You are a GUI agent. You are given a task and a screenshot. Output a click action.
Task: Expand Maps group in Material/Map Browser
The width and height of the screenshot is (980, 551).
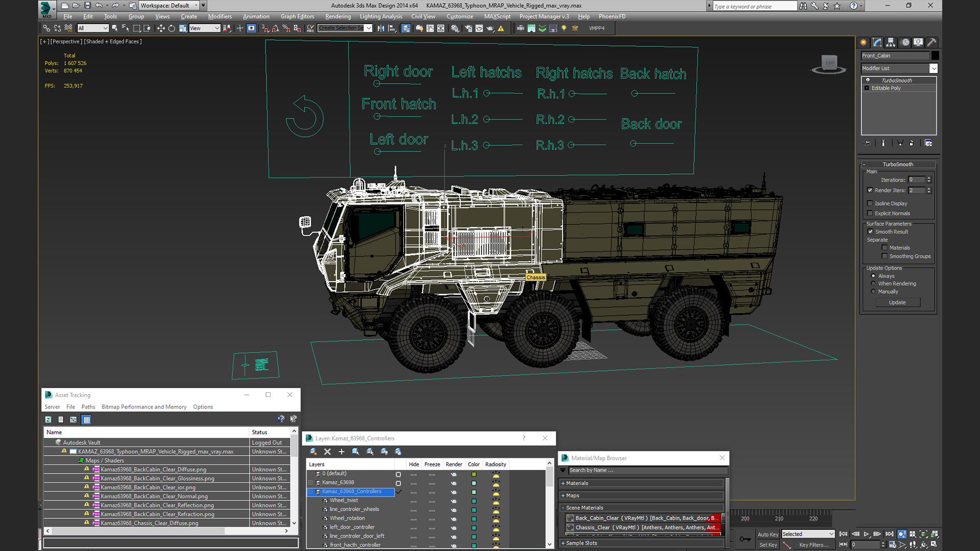562,495
